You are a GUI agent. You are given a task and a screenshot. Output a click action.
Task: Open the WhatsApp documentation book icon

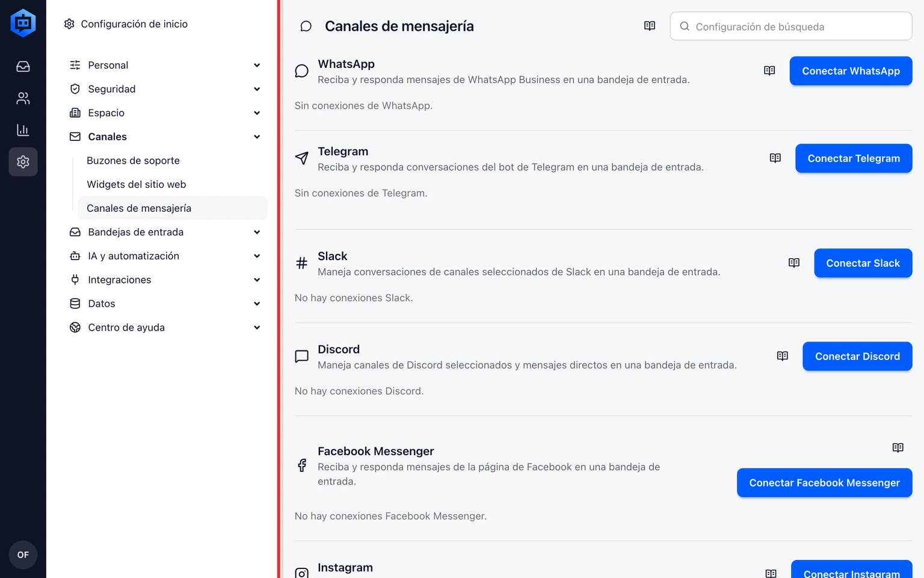click(x=769, y=70)
